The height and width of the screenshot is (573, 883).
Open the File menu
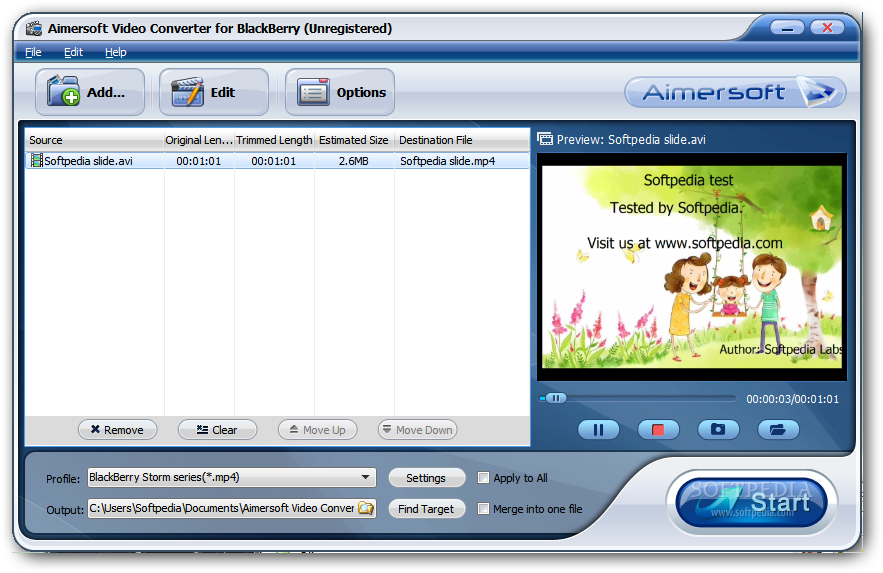[33, 52]
